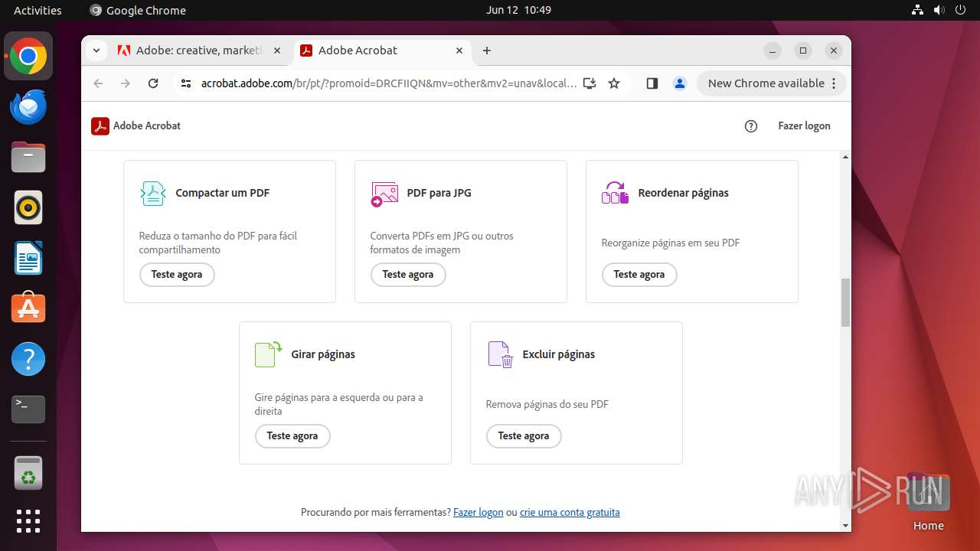Open the Home folder desktop icon
The image size is (980, 551).
[928, 502]
